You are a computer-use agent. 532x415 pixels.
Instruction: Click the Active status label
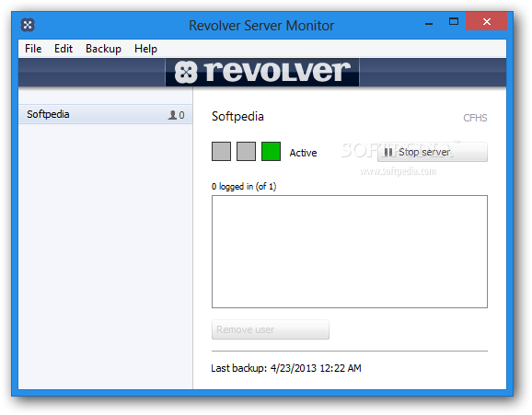303,153
